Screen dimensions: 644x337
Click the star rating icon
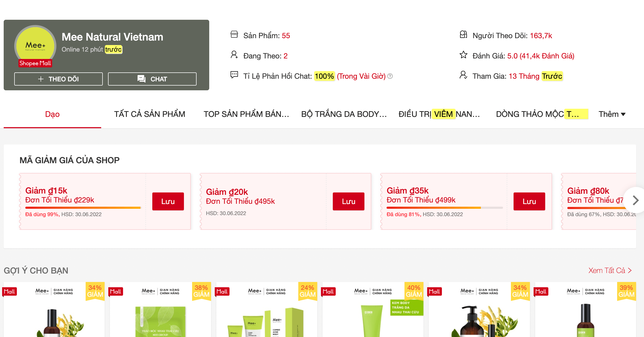[463, 55]
